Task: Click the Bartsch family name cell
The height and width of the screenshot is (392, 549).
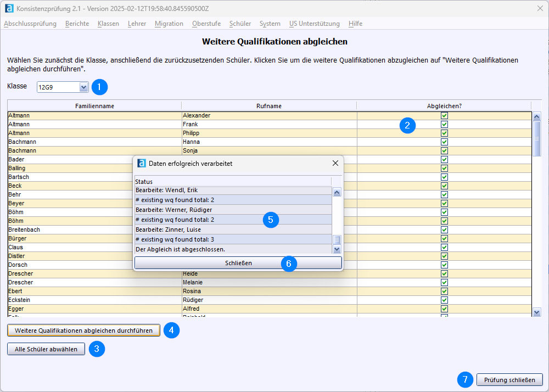Action: (x=94, y=177)
